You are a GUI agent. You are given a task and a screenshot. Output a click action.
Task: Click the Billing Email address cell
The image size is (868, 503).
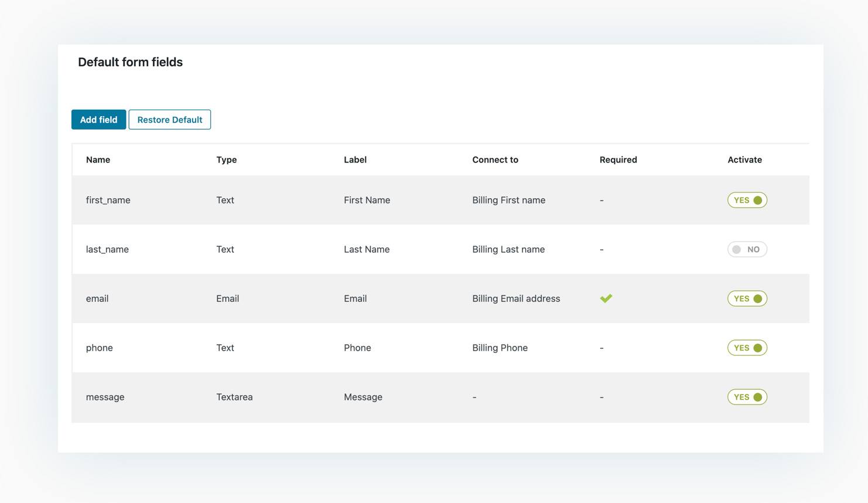point(516,298)
